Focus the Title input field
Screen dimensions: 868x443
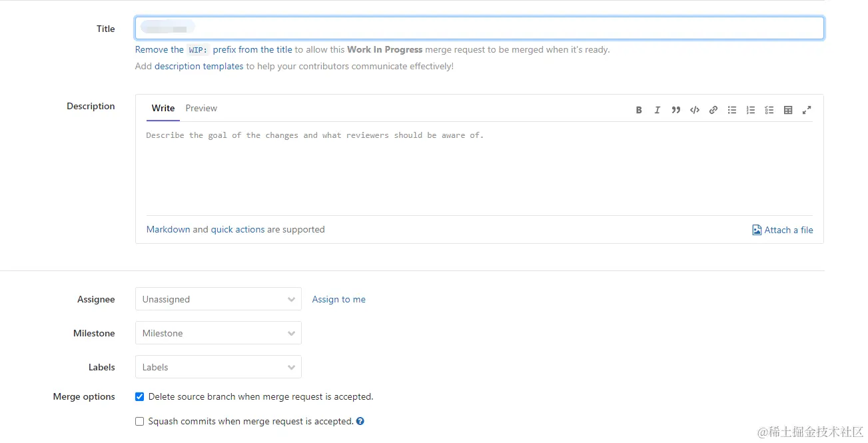click(x=480, y=28)
